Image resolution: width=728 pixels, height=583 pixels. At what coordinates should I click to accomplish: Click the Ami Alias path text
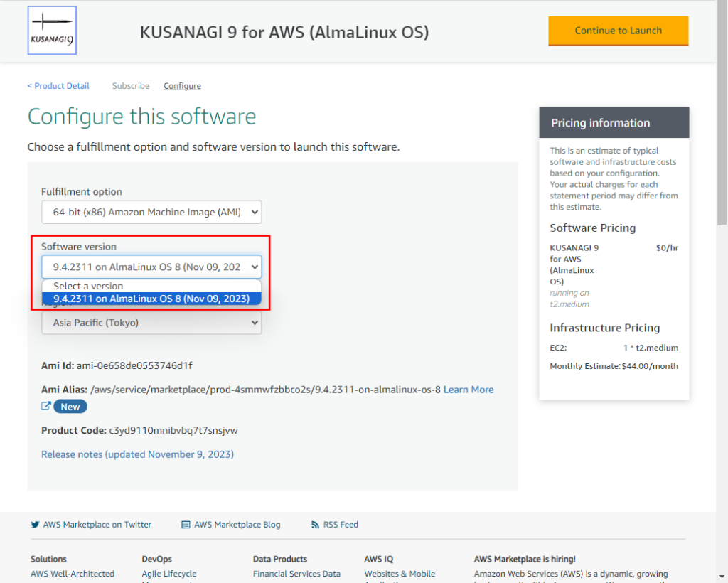tap(265, 390)
